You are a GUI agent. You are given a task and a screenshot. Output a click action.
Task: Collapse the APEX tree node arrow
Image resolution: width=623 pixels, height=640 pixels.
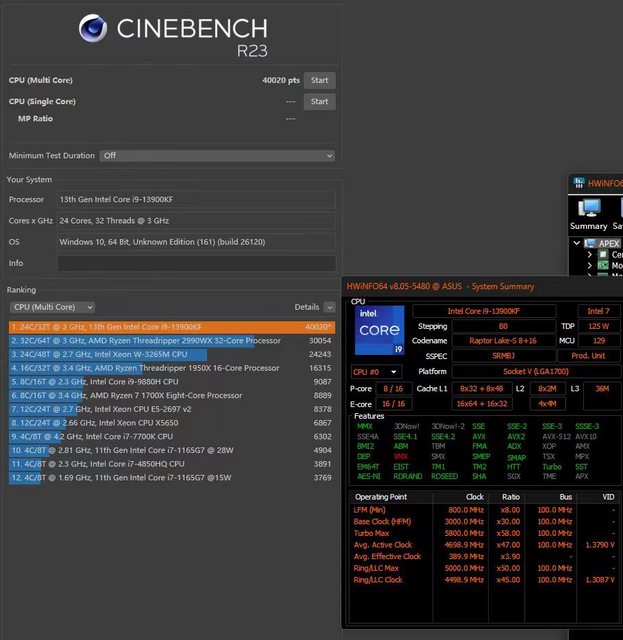pos(576,242)
